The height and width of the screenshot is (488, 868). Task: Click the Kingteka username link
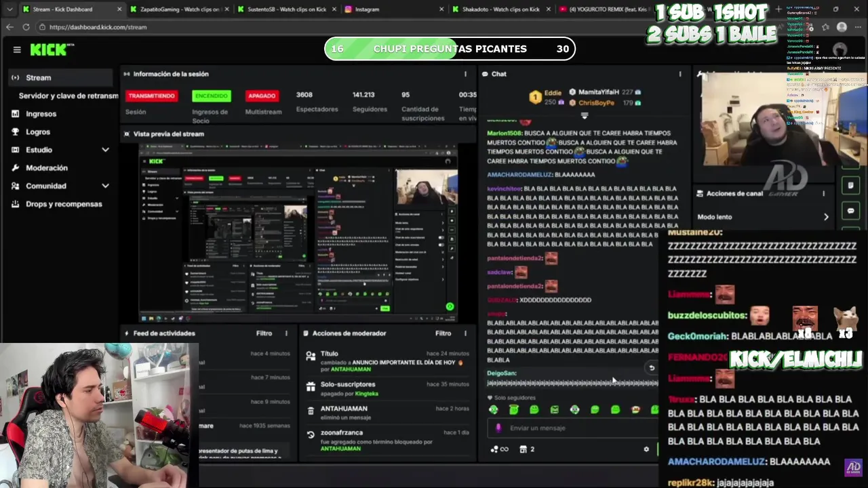[367, 393]
